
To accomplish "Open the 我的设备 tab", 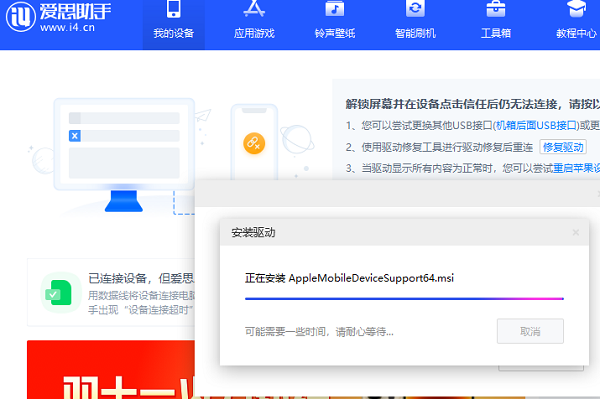I will pyautogui.click(x=174, y=25).
